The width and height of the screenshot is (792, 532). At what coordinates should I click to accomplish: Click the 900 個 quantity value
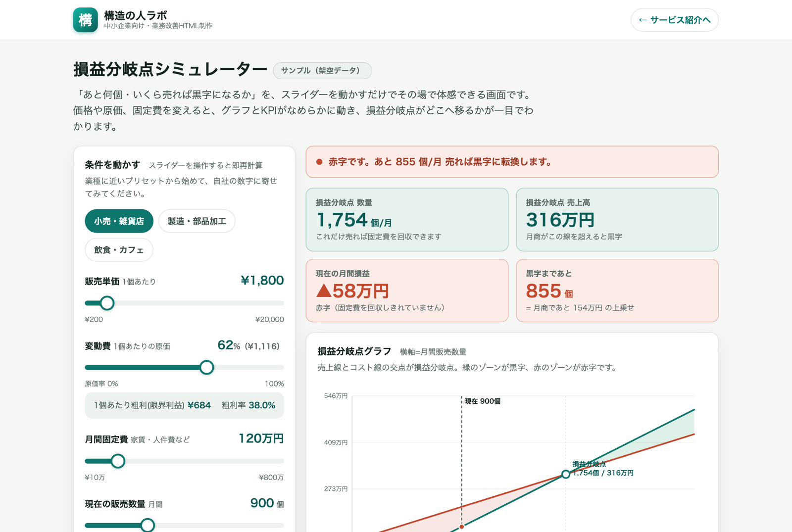267,503
